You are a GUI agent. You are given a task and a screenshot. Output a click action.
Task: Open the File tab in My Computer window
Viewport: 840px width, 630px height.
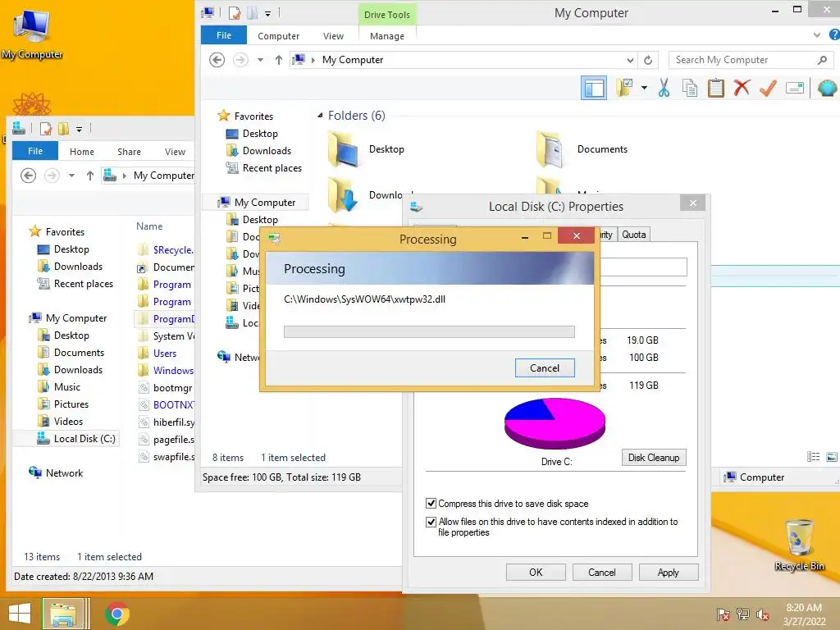pos(223,35)
